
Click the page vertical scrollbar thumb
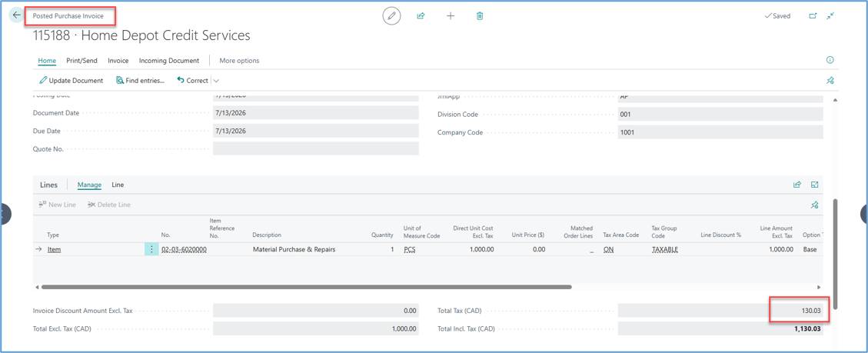coord(836,254)
